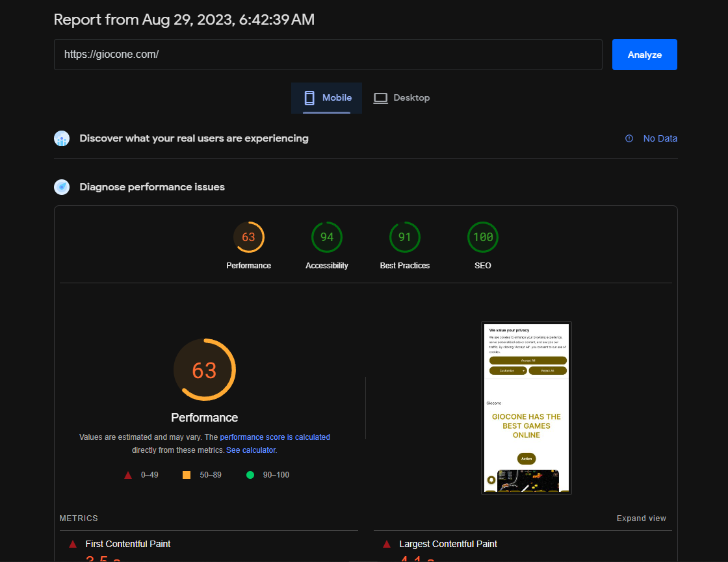Click the Best Practices label under score 91

pos(405,266)
